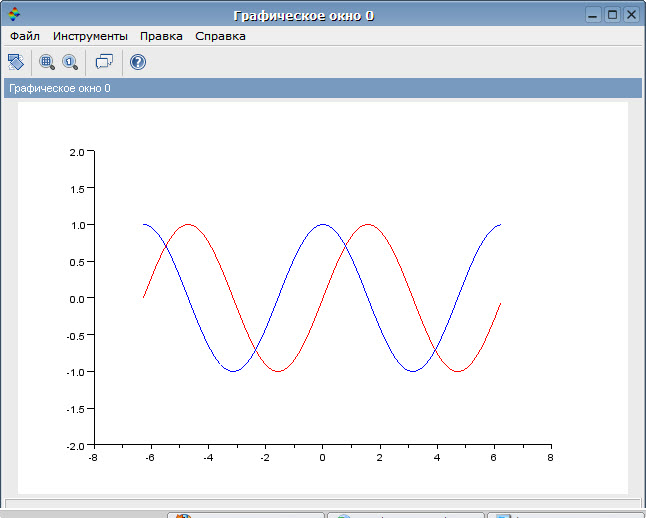646x518 pixels.
Task: Click y-axis label 1.0
Action: click(77, 225)
